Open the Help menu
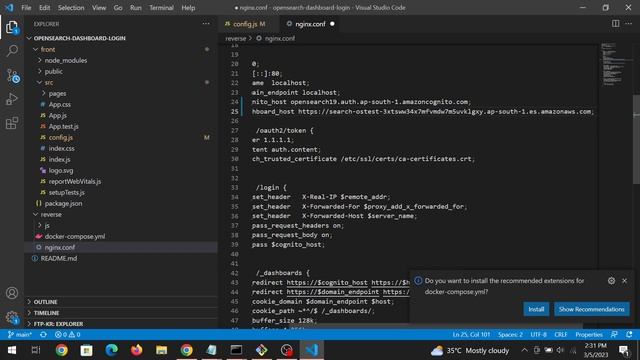Screen dimensions: 640x360 [x=188, y=7]
